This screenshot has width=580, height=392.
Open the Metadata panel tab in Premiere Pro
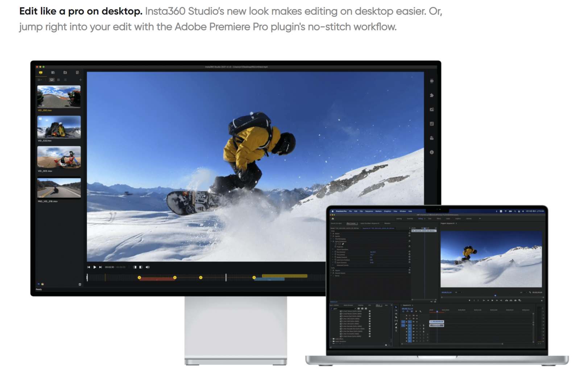pyautogui.click(x=388, y=223)
